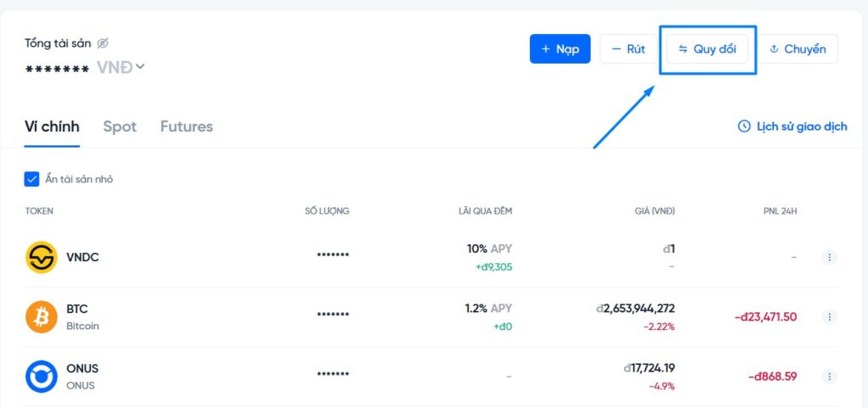Image resolution: width=868 pixels, height=408 pixels.
Task: Open the three-dot menu for BTC row
Action: (829, 316)
